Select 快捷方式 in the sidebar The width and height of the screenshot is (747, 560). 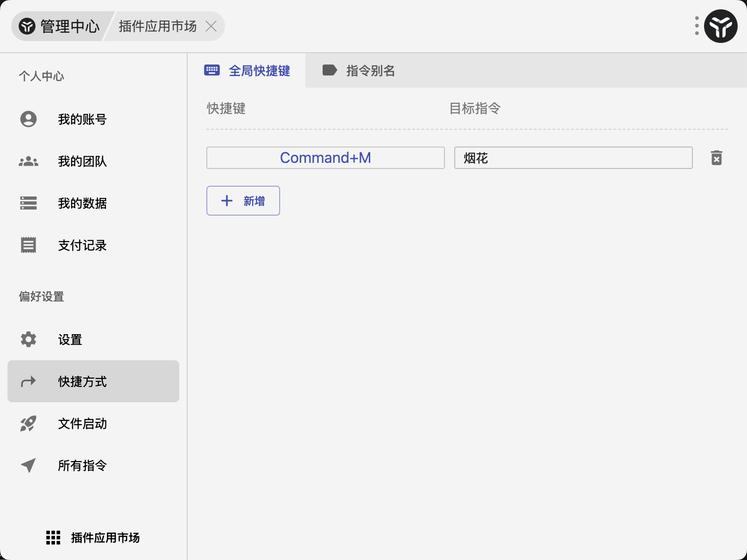pyautogui.click(x=93, y=381)
